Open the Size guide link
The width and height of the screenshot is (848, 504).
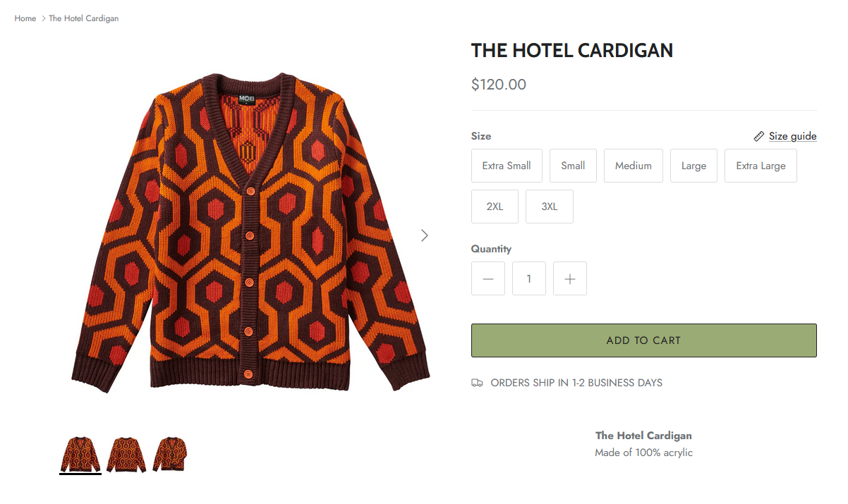[x=793, y=136]
